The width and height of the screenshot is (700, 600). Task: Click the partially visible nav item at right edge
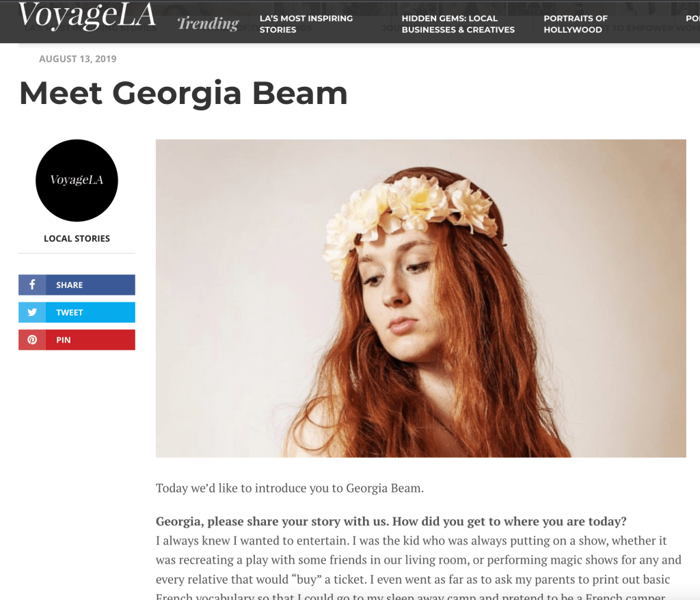coord(693,18)
